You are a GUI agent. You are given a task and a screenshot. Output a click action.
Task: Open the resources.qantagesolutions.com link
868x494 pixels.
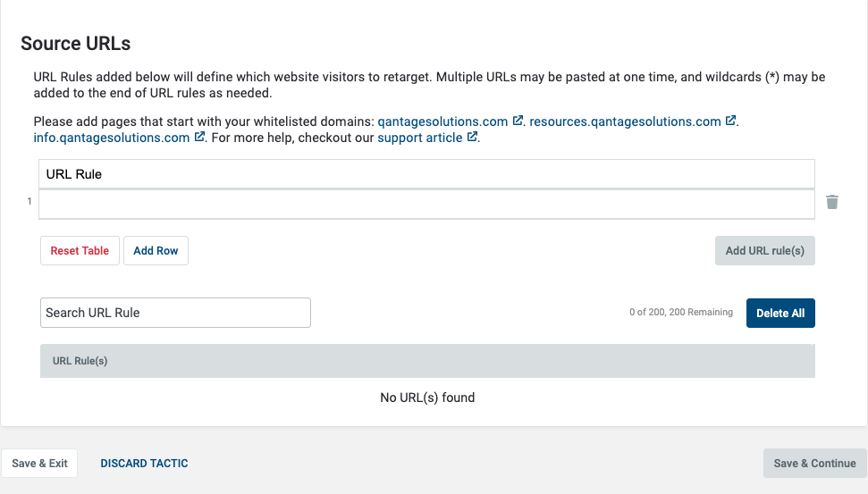625,121
